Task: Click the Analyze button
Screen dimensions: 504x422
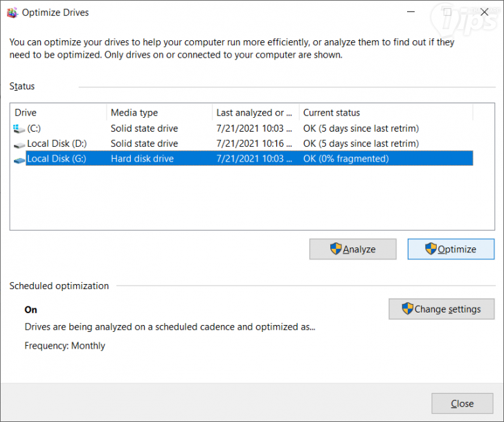Action: pyautogui.click(x=352, y=249)
